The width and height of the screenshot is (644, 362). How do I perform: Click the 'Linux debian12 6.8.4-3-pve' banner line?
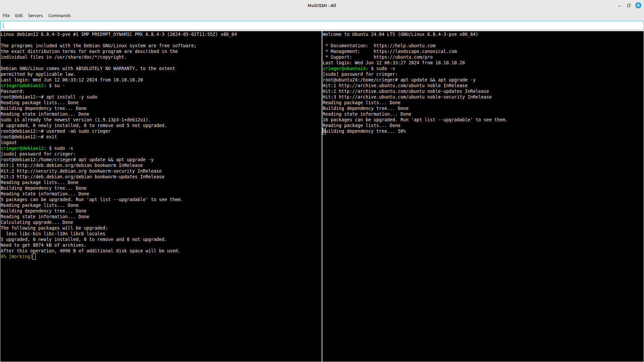click(x=119, y=34)
